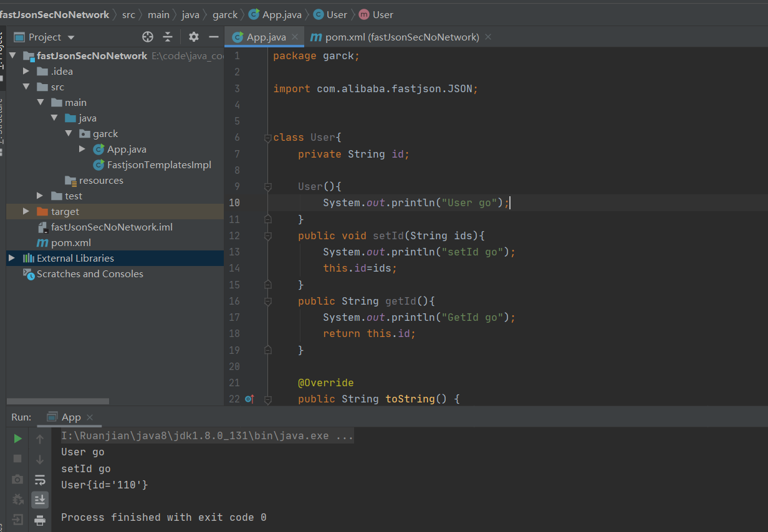Click the User class breadcrumb with C icon
Screen dimensions: 768x532
tap(330, 14)
